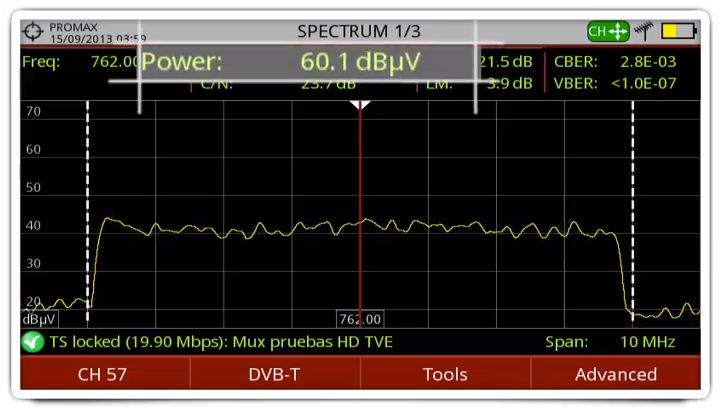Click the 3.9 dB LM value

[x=509, y=84]
